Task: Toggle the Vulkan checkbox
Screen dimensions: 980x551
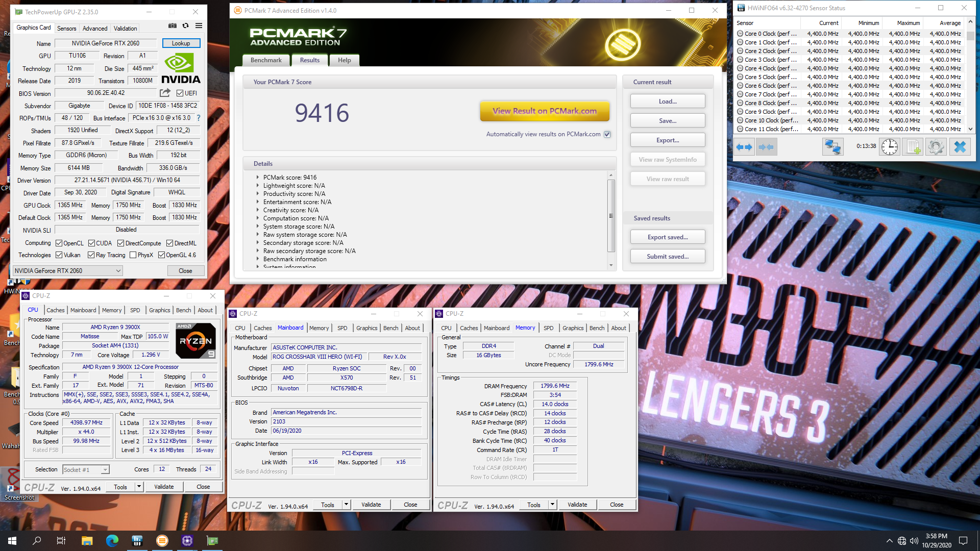Action: pyautogui.click(x=59, y=255)
